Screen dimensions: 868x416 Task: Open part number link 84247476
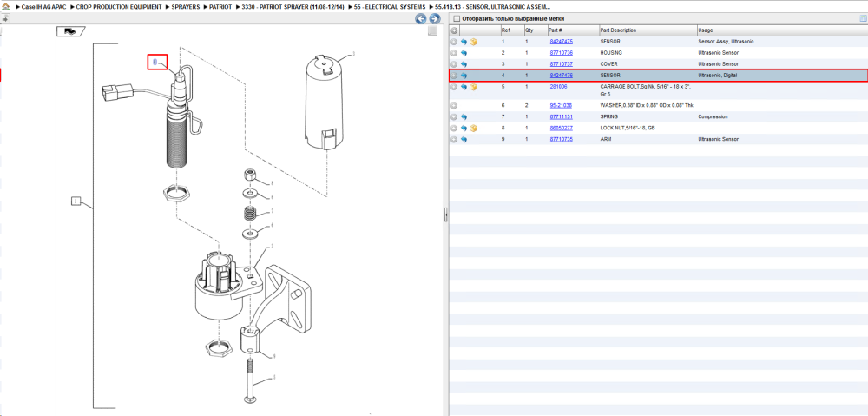pos(562,76)
